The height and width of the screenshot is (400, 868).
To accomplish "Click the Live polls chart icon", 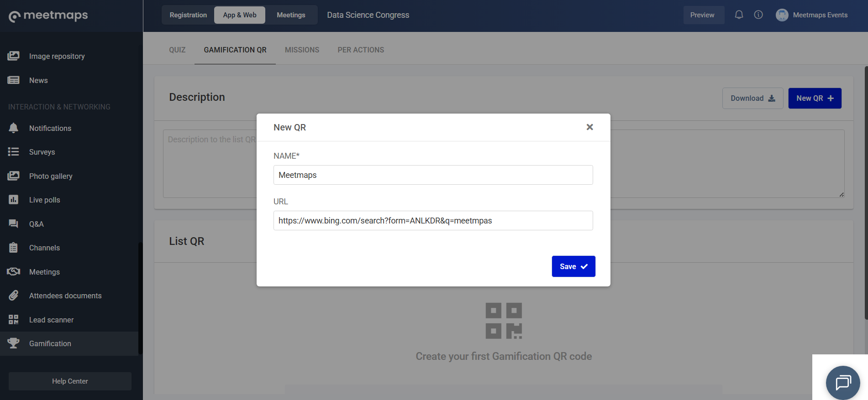I will (14, 200).
